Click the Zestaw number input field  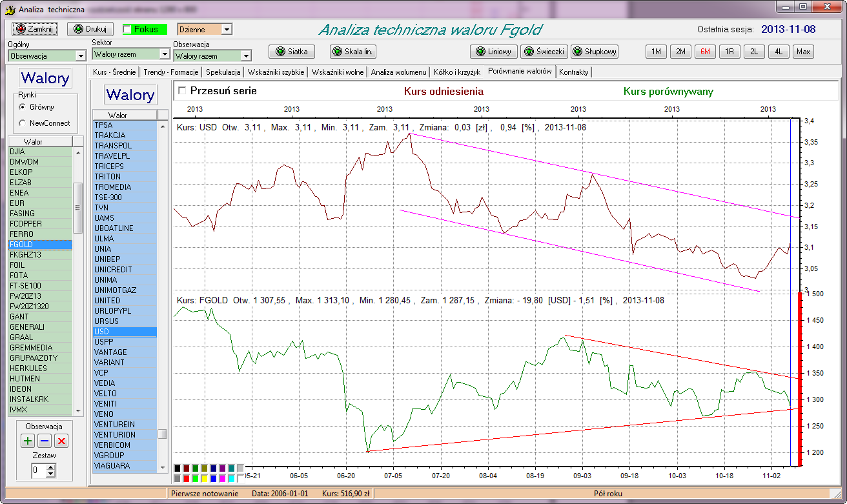coord(39,470)
